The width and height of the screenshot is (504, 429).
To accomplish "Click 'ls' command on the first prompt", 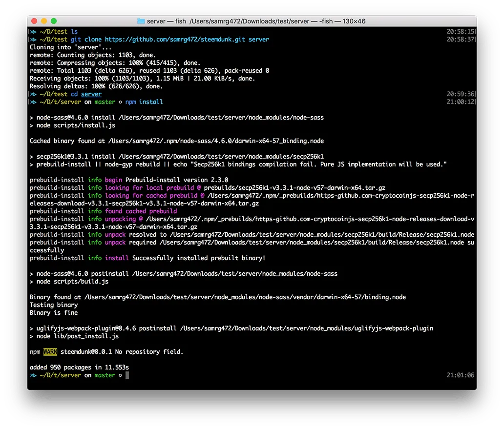I will [74, 31].
